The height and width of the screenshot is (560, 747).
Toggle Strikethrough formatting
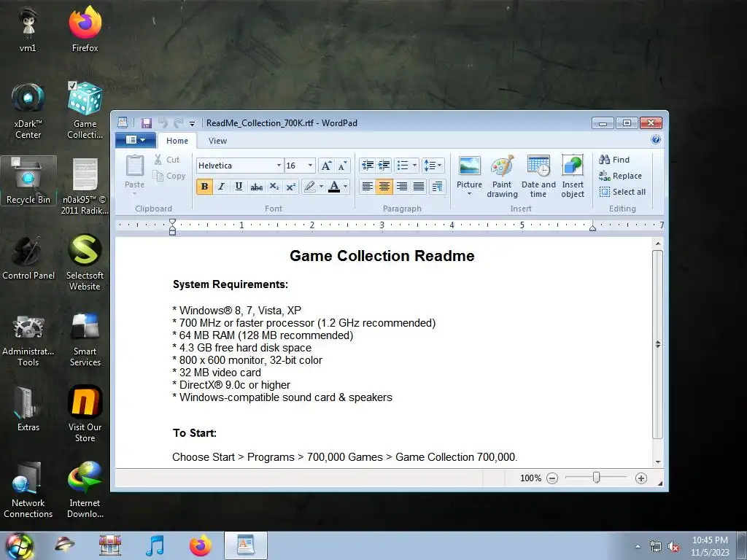click(x=256, y=186)
